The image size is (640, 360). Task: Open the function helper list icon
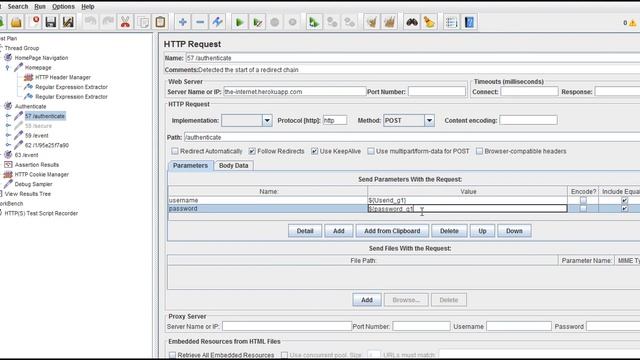[x=451, y=22]
